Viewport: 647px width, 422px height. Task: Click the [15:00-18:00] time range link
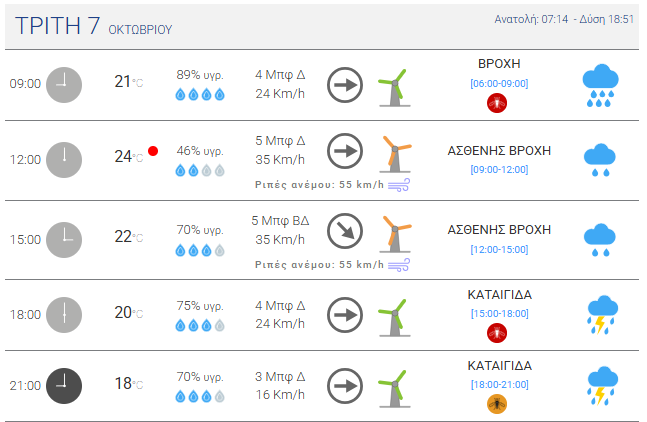tap(498, 312)
